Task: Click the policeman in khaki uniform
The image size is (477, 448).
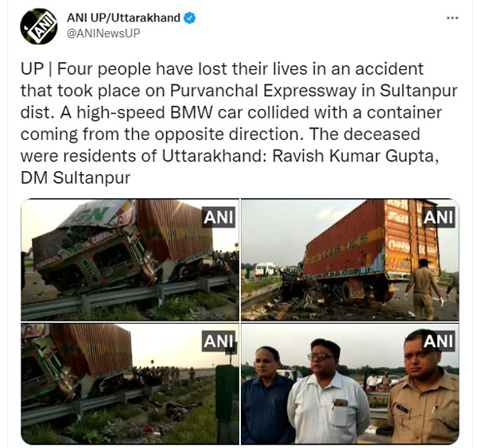Action: tap(425, 387)
